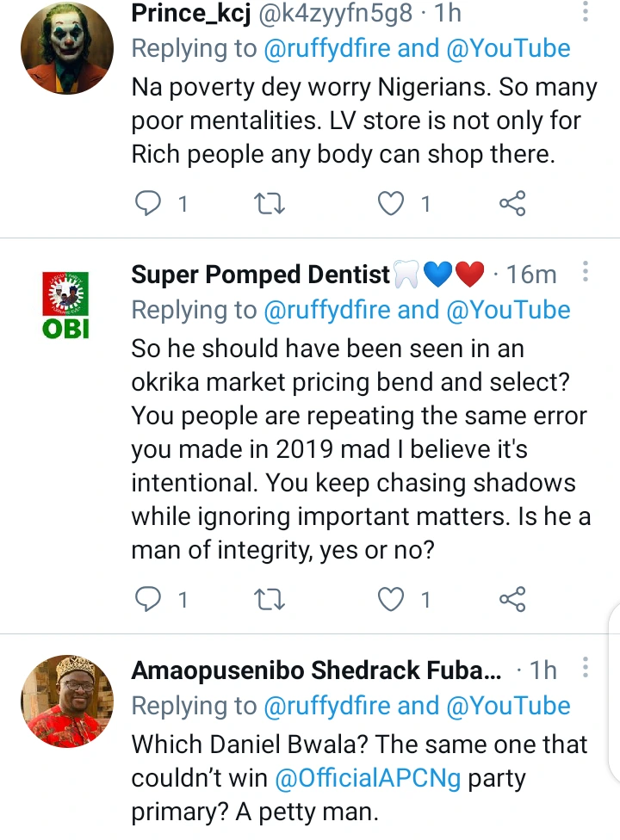This screenshot has height=840, width=620.
Task: Reply to Prince_kcj's tweet
Action: point(150,204)
